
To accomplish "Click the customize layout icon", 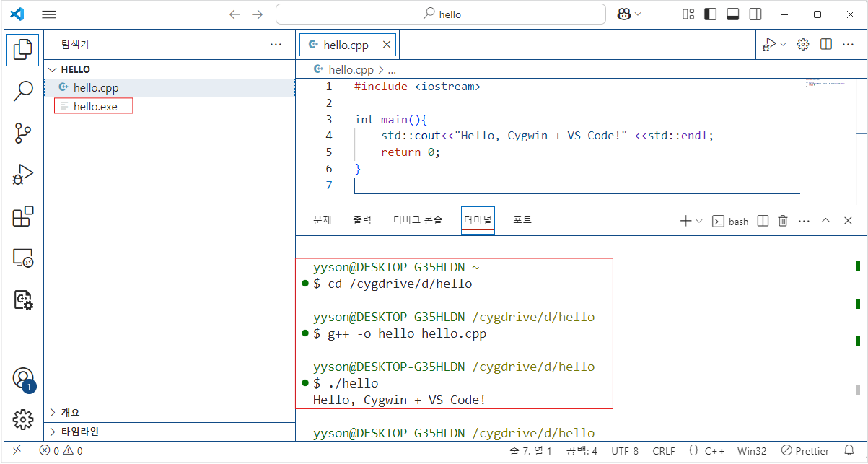I will tap(688, 14).
